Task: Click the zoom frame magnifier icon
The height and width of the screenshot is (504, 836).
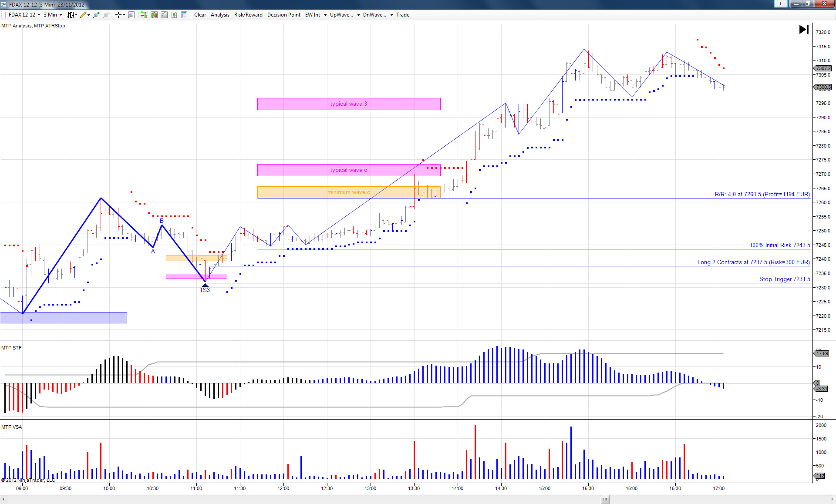Action: click(131, 15)
